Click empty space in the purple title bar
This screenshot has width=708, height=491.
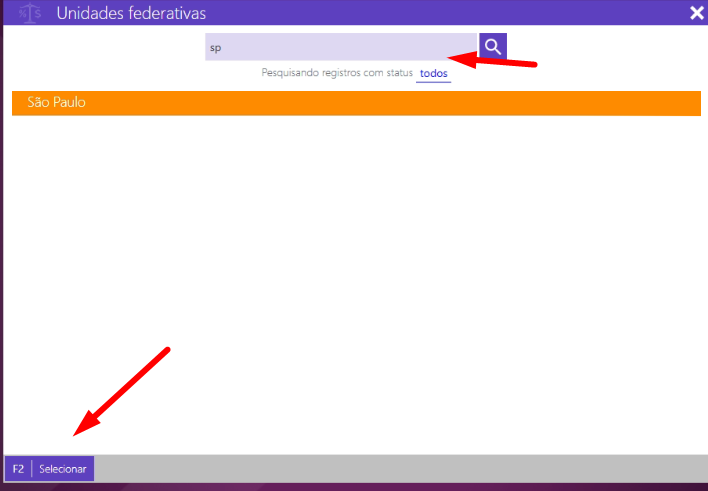pyautogui.click(x=450, y=13)
